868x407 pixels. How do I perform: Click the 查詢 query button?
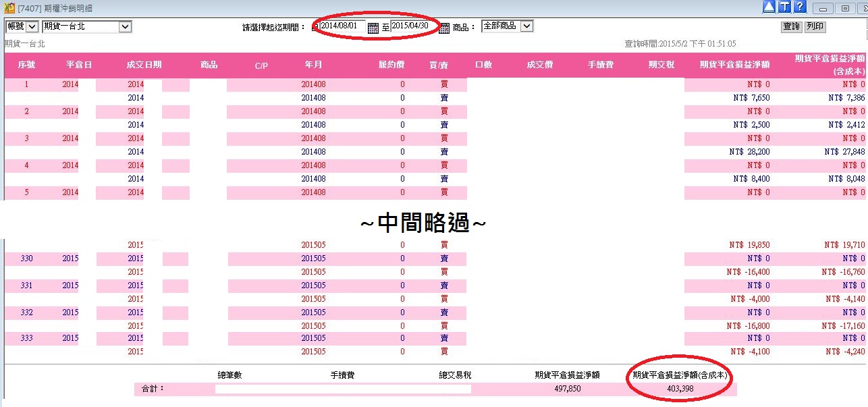pyautogui.click(x=791, y=27)
